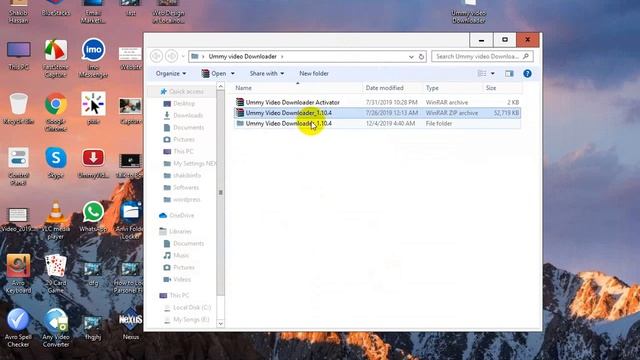640x360 pixels.
Task: Select Quick access in navigation pane
Action: (x=182, y=91)
